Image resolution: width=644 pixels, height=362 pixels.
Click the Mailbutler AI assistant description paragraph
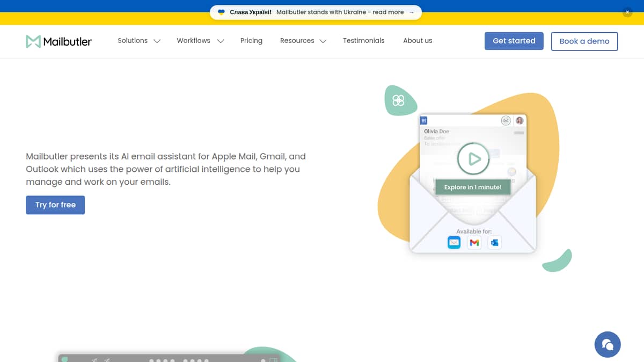click(166, 169)
